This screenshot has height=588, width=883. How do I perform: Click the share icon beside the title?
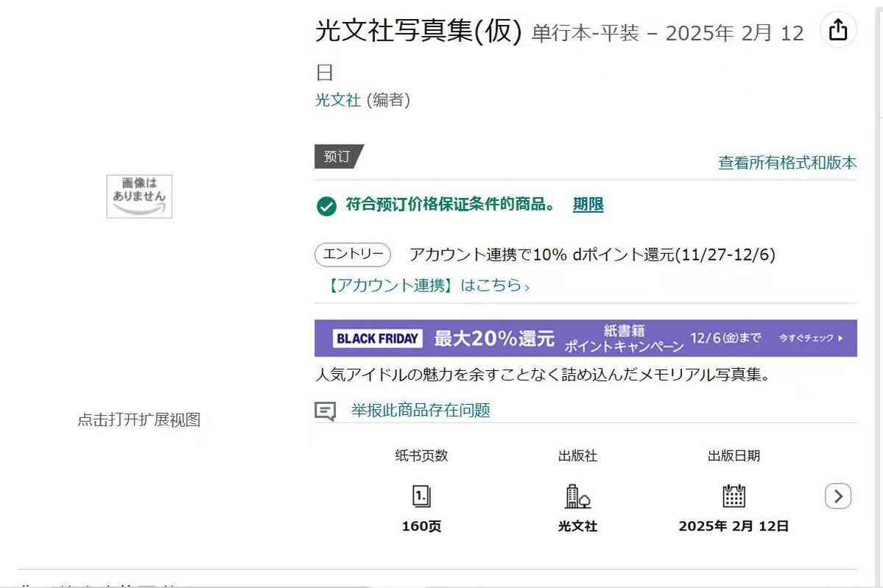tap(838, 30)
